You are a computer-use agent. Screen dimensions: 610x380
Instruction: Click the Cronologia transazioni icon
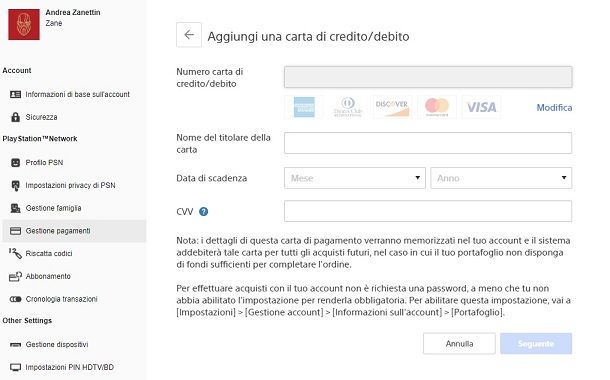click(x=15, y=299)
